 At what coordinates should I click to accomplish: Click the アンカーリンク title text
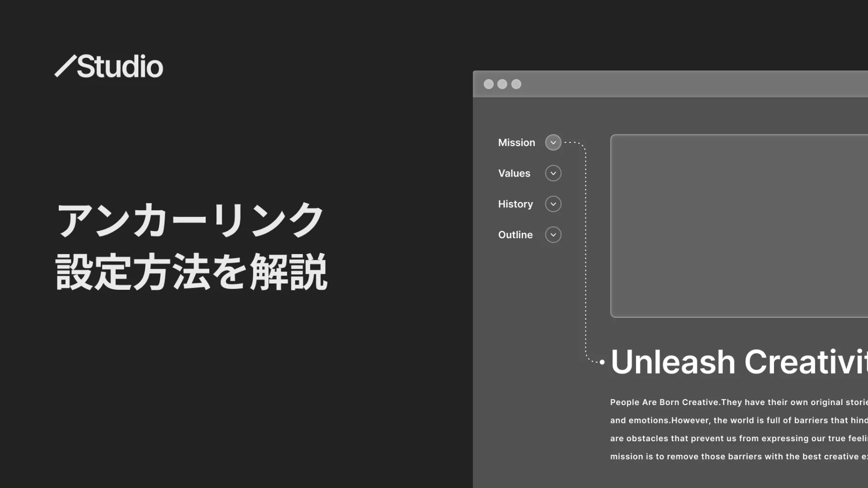[x=190, y=220]
